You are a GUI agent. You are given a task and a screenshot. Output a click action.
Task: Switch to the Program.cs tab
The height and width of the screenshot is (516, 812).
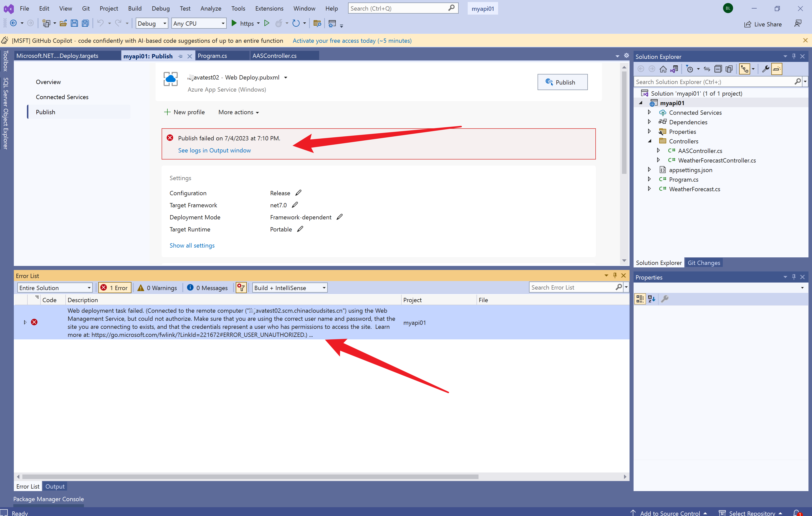click(212, 56)
